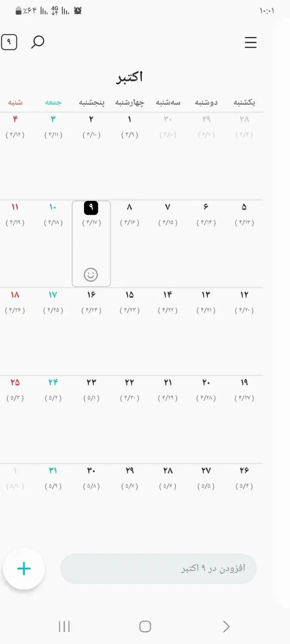The width and height of the screenshot is (290, 644).
Task: Select greyed-out date ۲۸ of previous month
Action: [x=244, y=119]
